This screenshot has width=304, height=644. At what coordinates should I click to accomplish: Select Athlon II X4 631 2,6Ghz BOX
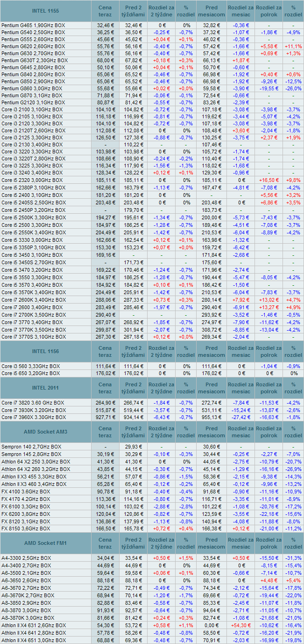coord(33,625)
